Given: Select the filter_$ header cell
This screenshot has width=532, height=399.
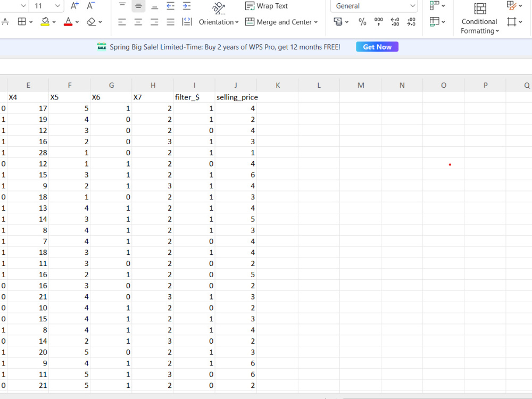Looking at the screenshot, I should pos(194,97).
